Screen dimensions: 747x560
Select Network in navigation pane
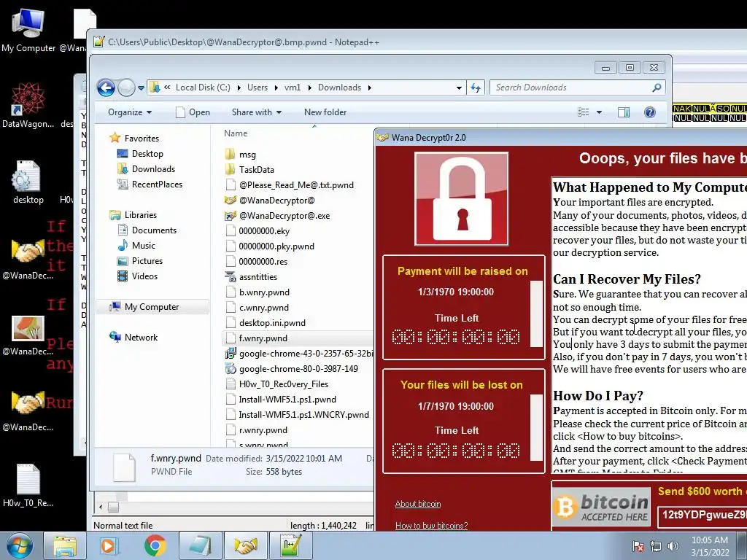133,338
